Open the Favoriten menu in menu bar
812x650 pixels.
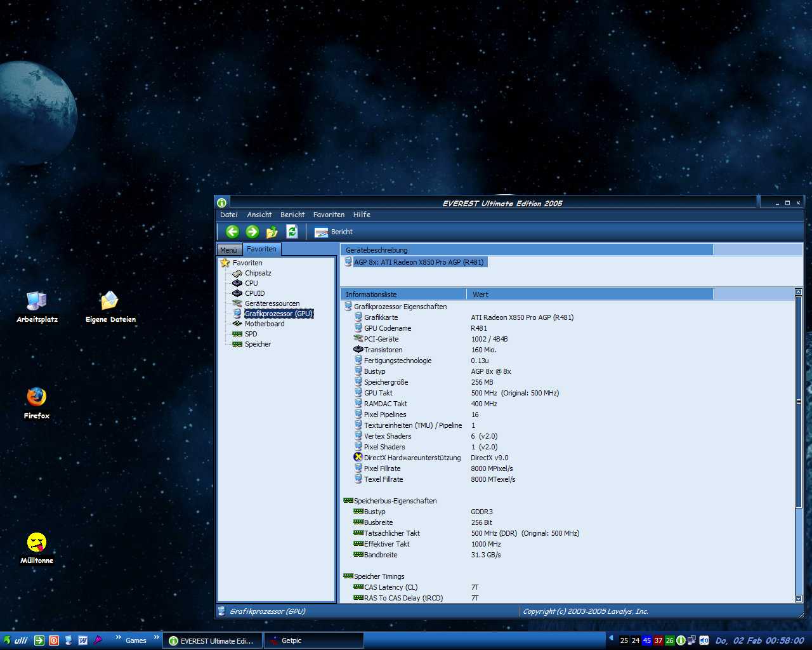pos(329,215)
